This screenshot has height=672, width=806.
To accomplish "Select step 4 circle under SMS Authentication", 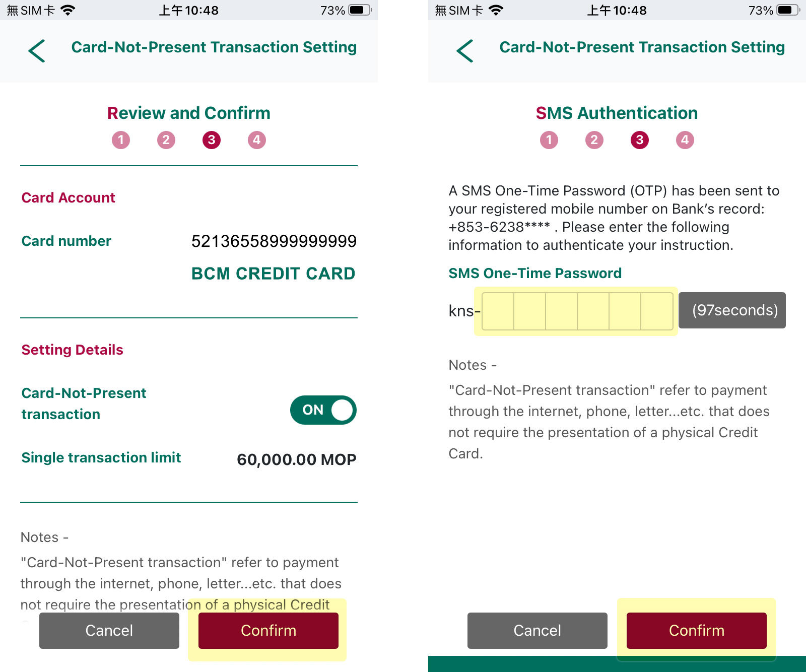I will pos(685,140).
